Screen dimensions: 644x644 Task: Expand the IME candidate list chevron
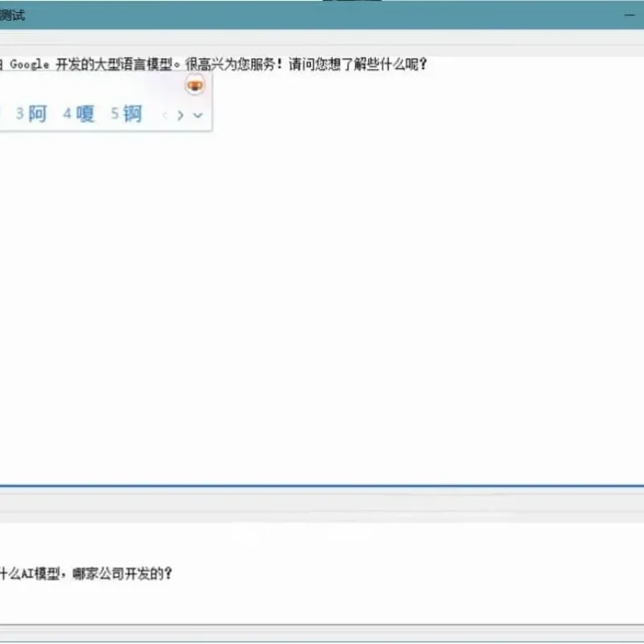(x=198, y=115)
